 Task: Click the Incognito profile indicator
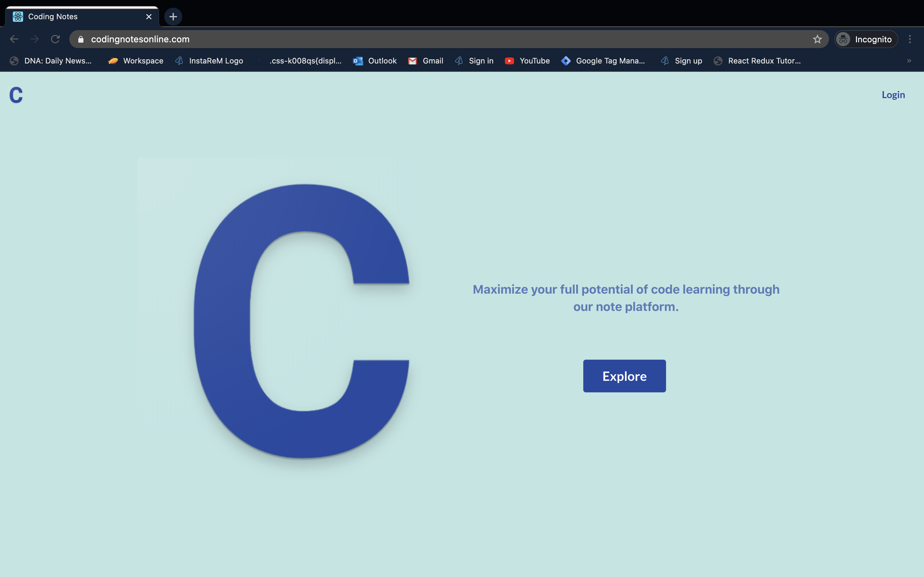click(x=866, y=39)
